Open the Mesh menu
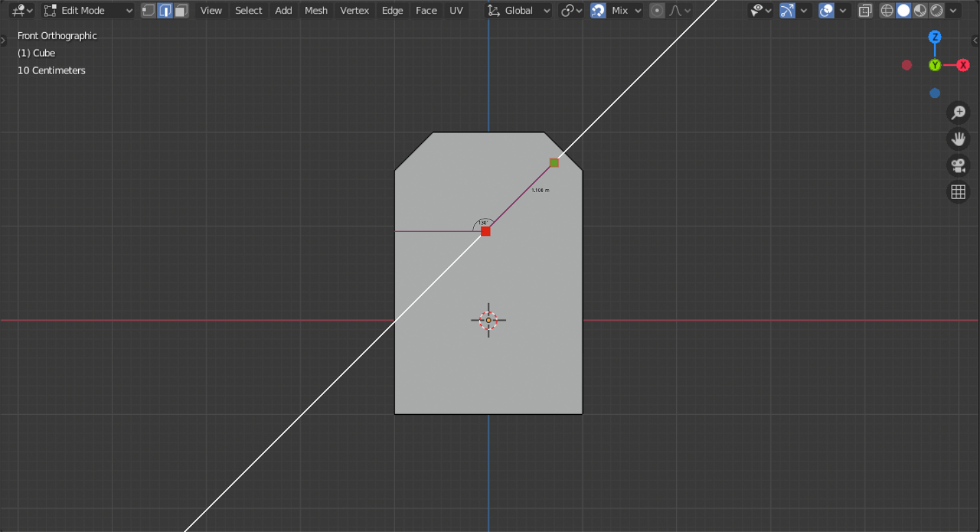The width and height of the screenshot is (980, 532). click(315, 10)
